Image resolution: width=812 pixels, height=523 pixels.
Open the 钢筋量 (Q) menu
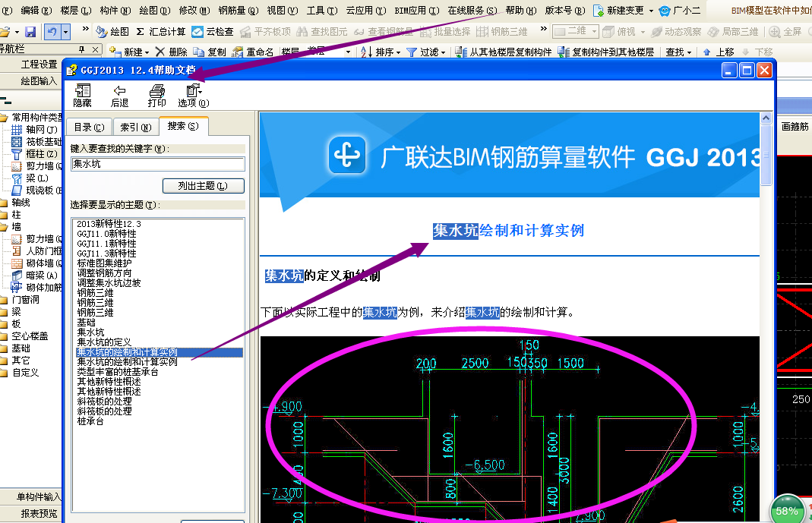coord(239,11)
